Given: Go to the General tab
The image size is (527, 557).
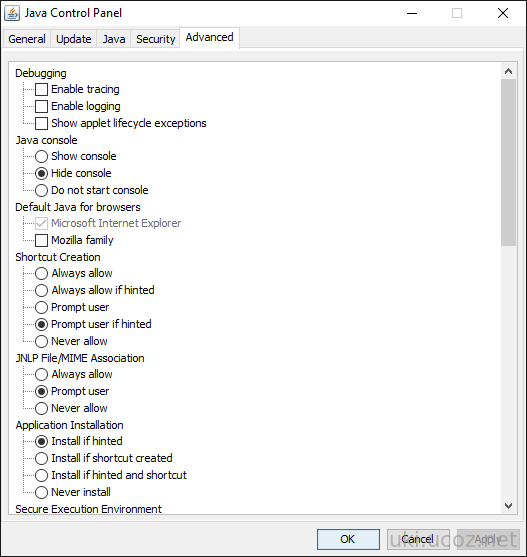Looking at the screenshot, I should 27,39.
